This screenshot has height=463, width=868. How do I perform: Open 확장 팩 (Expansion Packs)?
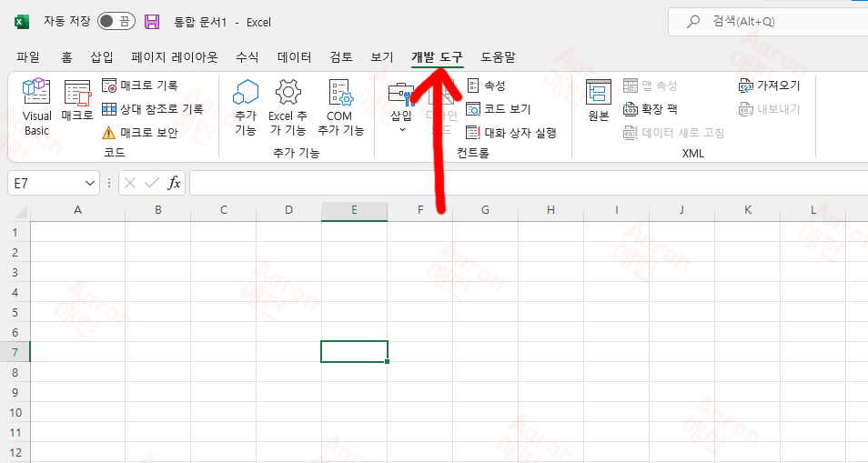(651, 109)
